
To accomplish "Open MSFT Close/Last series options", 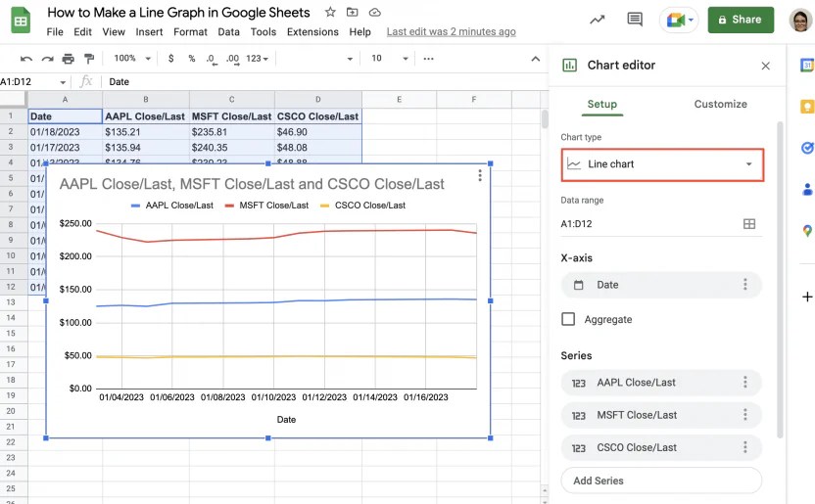I will point(744,415).
